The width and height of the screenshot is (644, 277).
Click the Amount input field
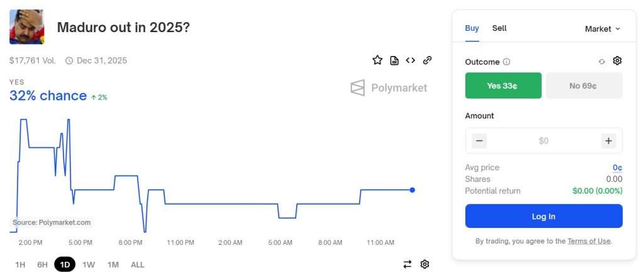click(x=543, y=141)
